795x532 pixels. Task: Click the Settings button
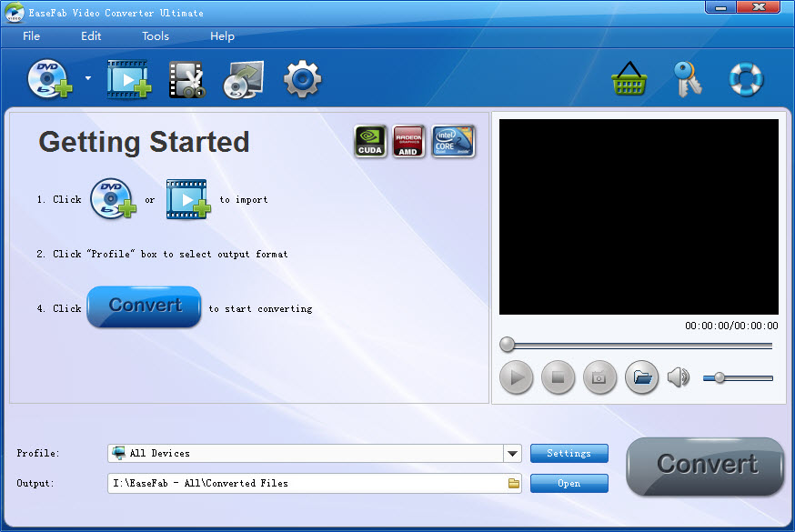tap(569, 454)
